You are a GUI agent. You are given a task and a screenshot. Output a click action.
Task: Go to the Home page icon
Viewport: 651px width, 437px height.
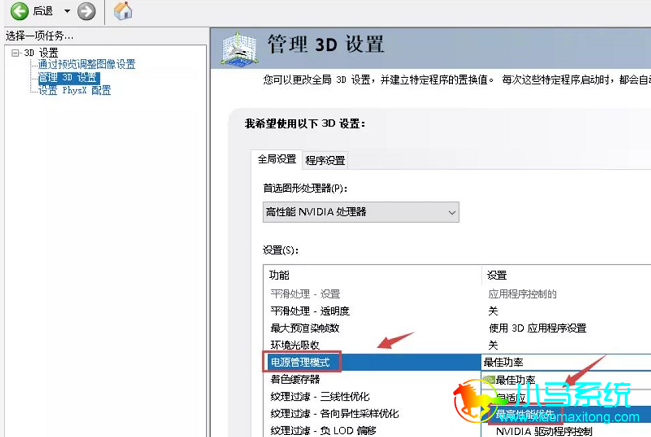pyautogui.click(x=123, y=11)
